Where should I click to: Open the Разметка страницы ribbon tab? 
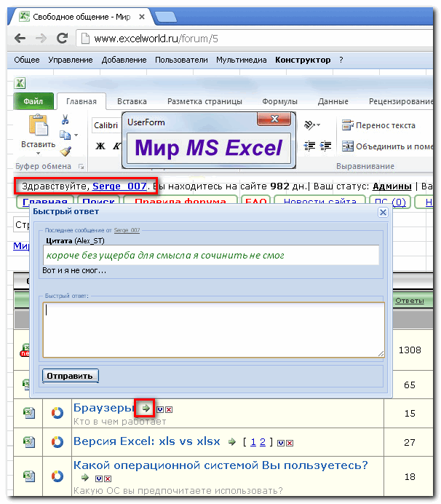pyautogui.click(x=204, y=101)
